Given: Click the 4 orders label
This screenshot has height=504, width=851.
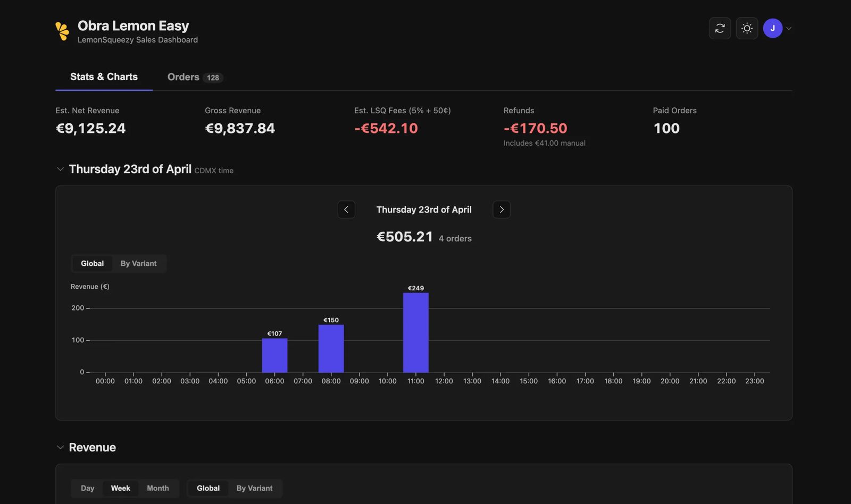Looking at the screenshot, I should click(455, 239).
